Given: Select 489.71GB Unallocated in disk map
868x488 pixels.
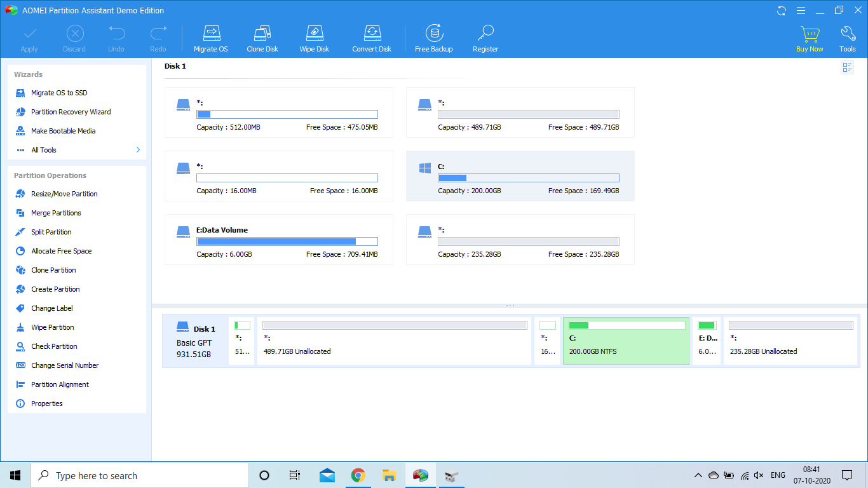Looking at the screenshot, I should coord(395,341).
